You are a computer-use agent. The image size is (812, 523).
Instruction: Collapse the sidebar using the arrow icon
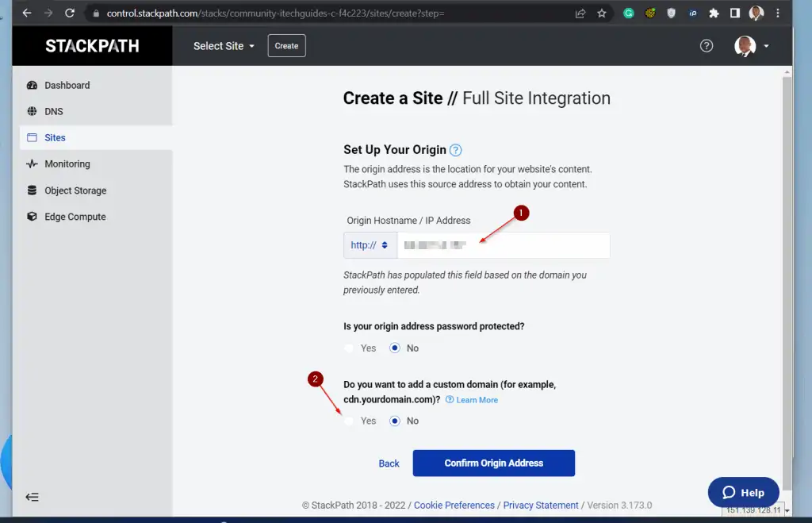pyautogui.click(x=32, y=497)
